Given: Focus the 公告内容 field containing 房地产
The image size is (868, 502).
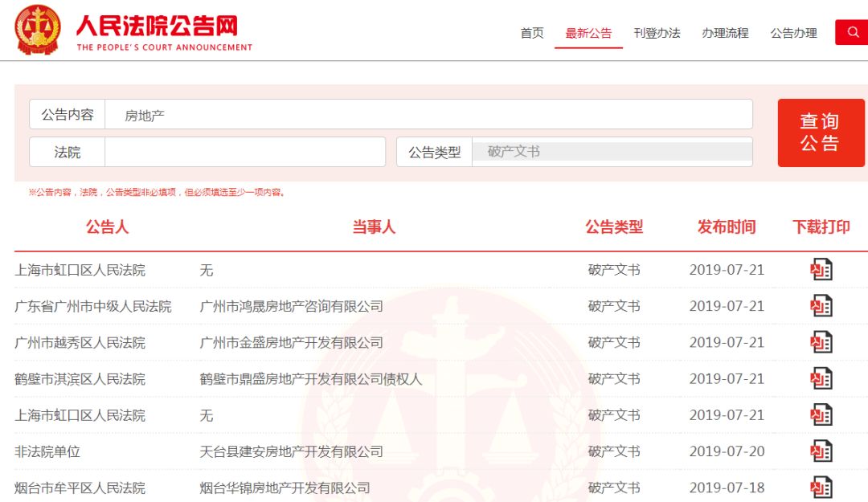Looking at the screenshot, I should tap(428, 115).
